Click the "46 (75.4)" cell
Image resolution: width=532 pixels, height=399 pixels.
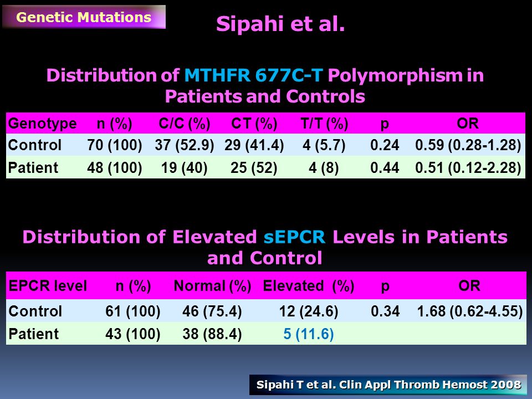[x=212, y=311]
